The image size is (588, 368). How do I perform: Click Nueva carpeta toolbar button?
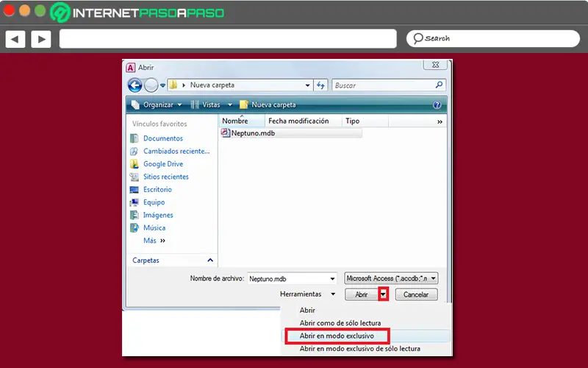tap(268, 105)
